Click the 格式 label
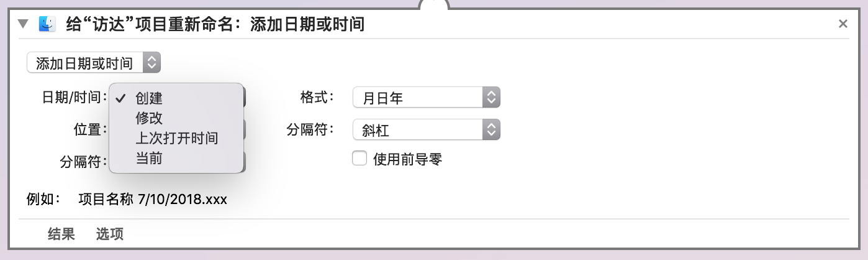This screenshot has width=868, height=260. point(317,97)
